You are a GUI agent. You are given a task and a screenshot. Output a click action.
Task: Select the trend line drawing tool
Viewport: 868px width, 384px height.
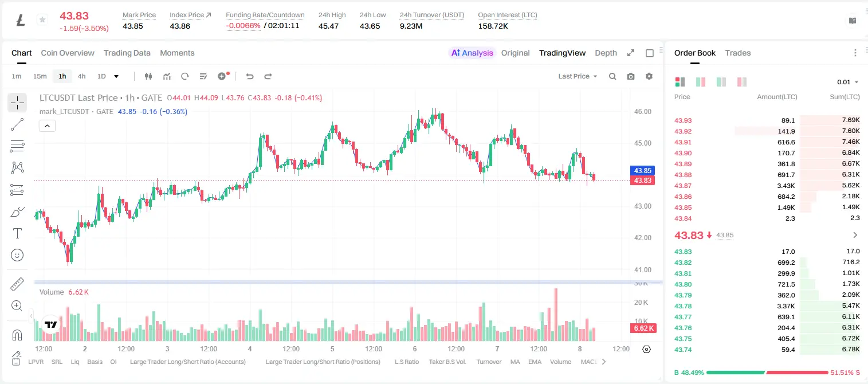click(x=17, y=124)
